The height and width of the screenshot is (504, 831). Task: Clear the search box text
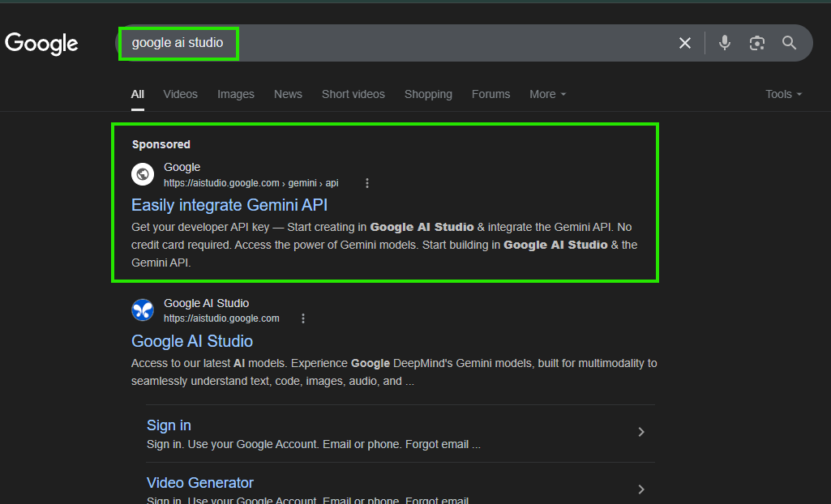point(685,43)
